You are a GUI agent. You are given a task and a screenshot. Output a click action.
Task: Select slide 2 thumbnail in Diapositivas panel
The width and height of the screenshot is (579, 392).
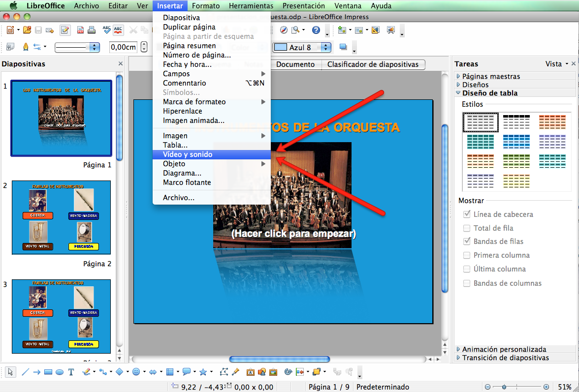click(61, 217)
